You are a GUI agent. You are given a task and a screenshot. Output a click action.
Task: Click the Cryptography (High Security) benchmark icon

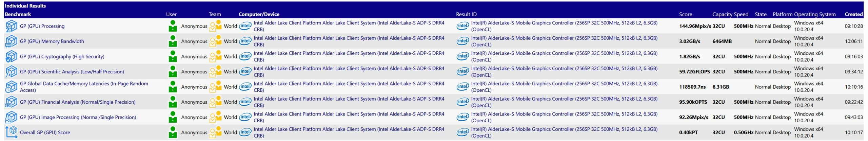[11, 56]
